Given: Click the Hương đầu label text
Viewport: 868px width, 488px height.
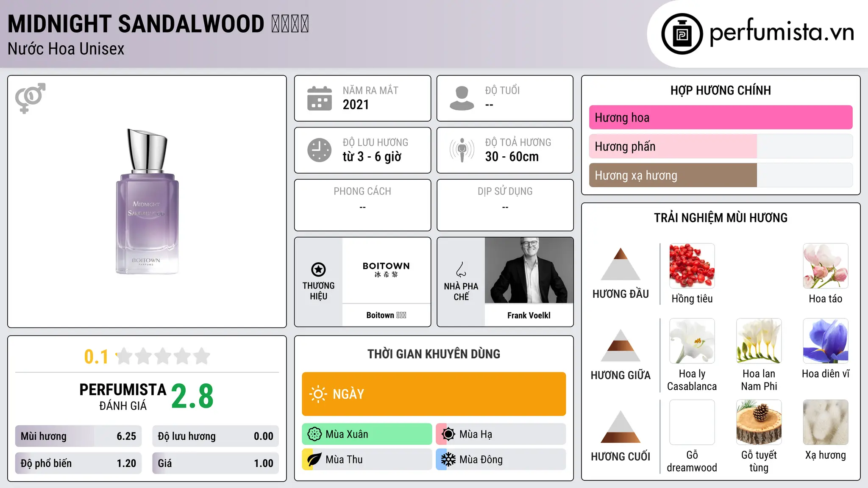Looking at the screenshot, I should tap(620, 294).
